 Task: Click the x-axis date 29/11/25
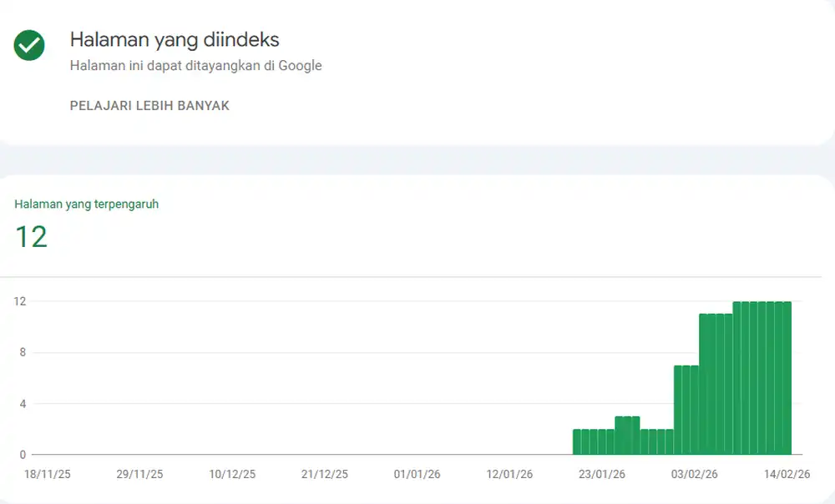pyautogui.click(x=139, y=474)
